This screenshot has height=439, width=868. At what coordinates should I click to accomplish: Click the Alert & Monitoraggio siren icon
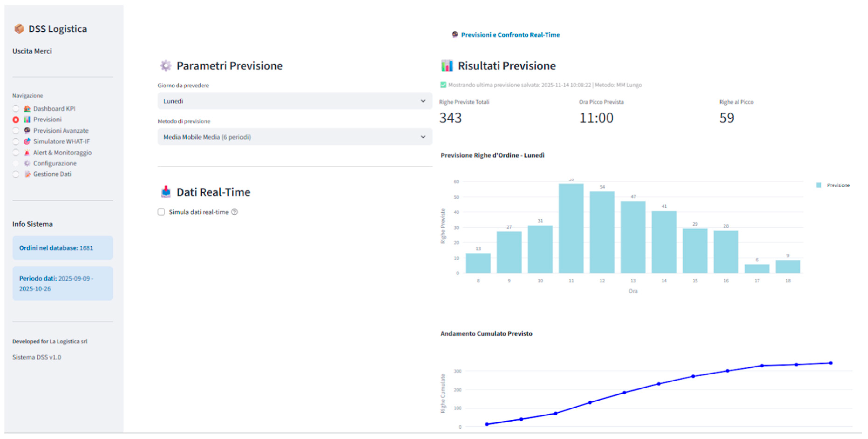click(x=27, y=153)
